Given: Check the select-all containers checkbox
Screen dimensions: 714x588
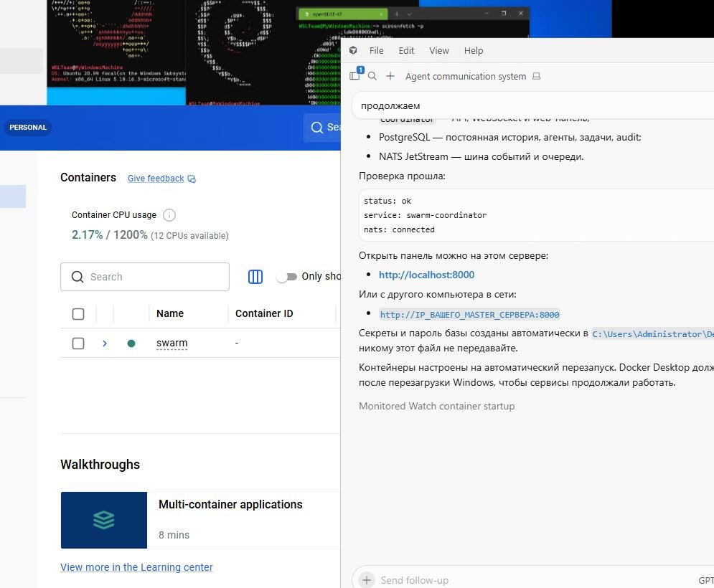Looking at the screenshot, I should pos(78,314).
